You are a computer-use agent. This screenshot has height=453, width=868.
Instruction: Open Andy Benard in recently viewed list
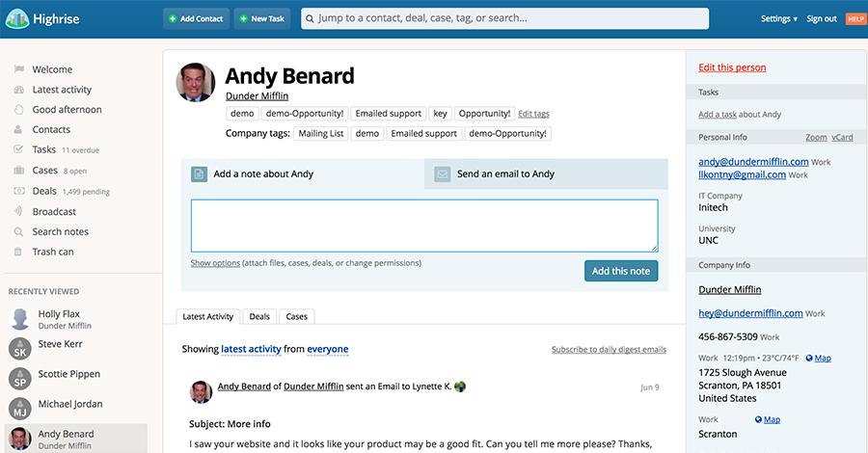[76, 439]
